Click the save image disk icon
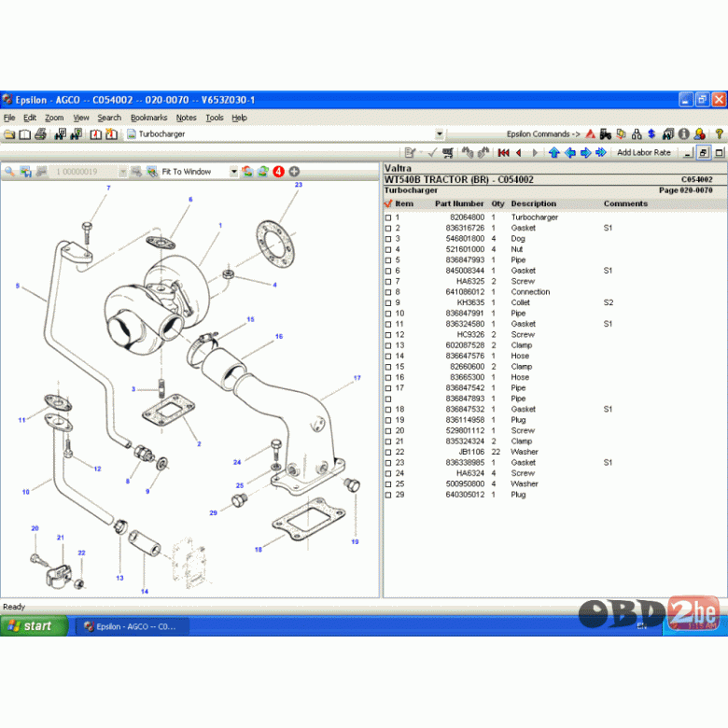Viewport: 728px width, 728px height. point(25,172)
